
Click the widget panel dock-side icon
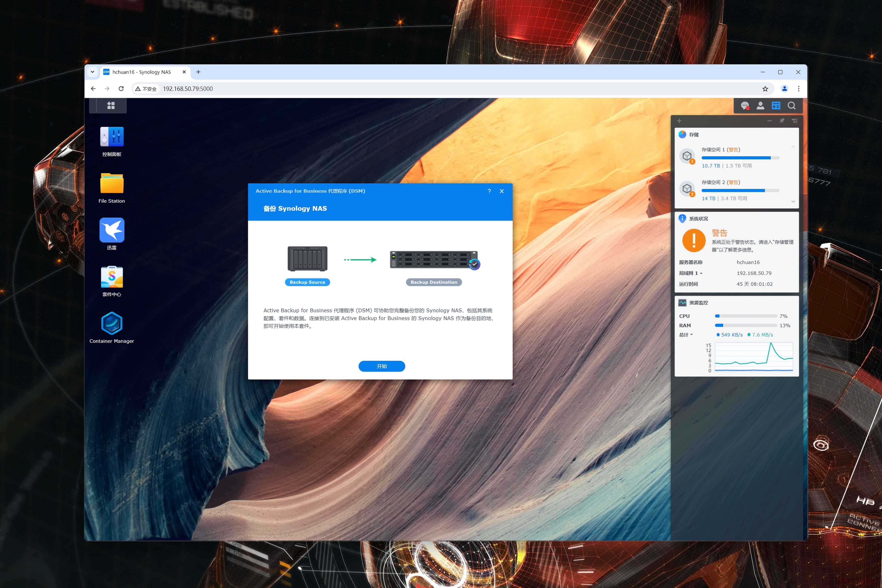point(794,121)
